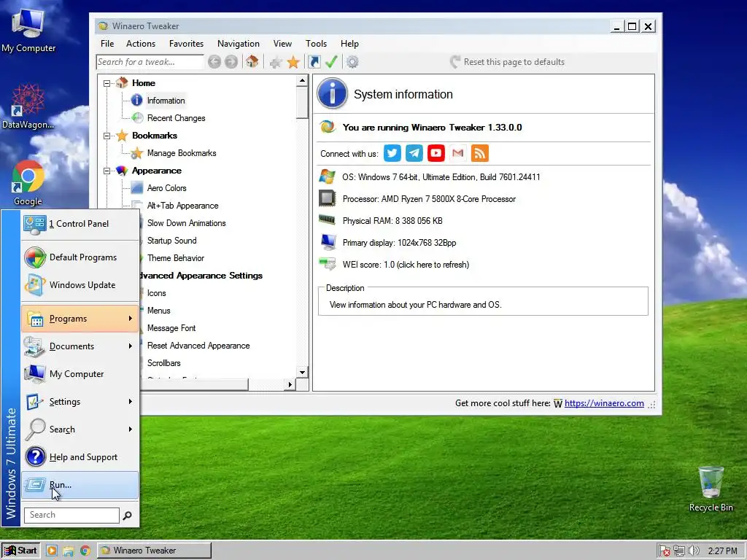
Task: Select Alt+Tab Appearance tree item
Action: click(183, 206)
